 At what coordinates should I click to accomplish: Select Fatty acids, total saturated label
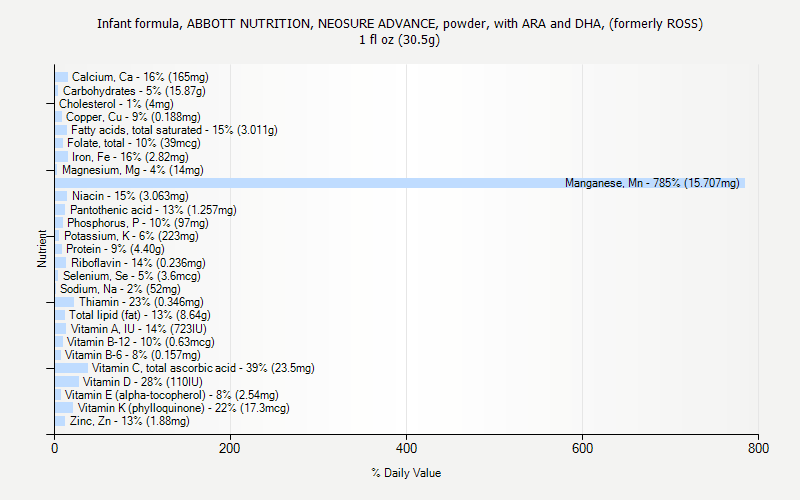(174, 130)
